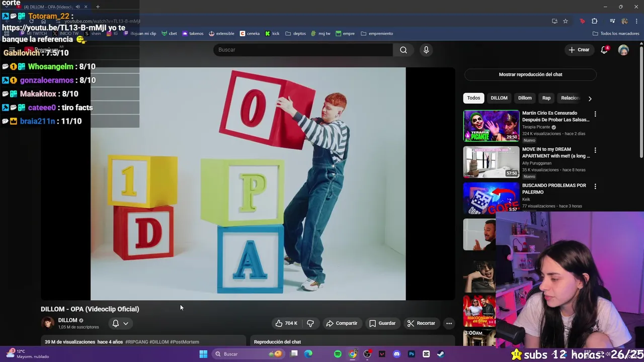This screenshot has height=362, width=644.
Task: Open the 'kick' bookmark
Action: pyautogui.click(x=272, y=34)
